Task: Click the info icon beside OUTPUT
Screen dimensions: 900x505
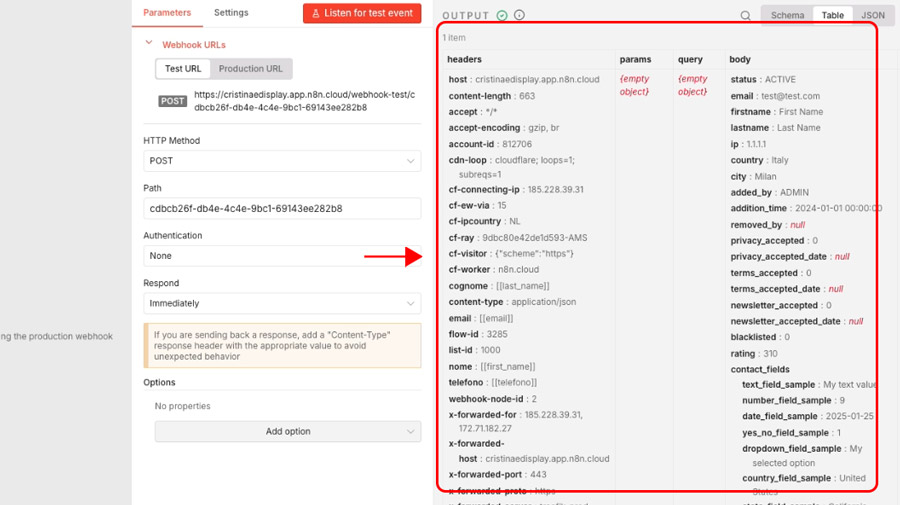Action: [519, 16]
